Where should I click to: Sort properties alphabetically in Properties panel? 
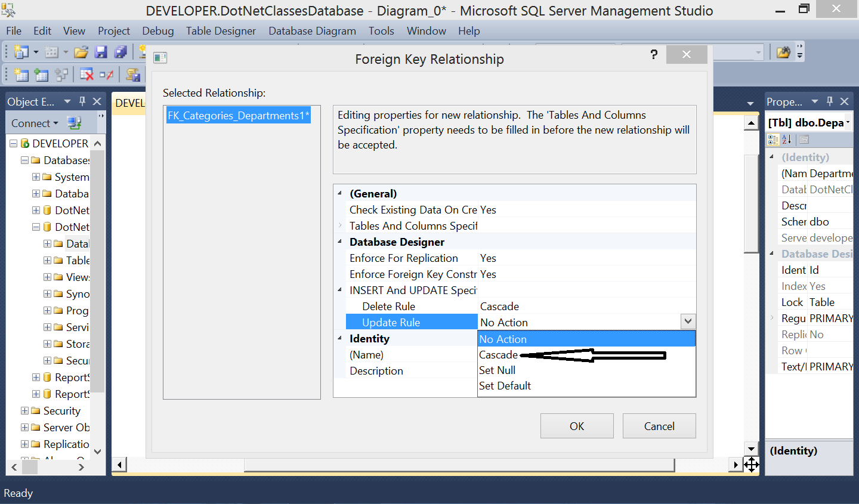pyautogui.click(x=786, y=140)
